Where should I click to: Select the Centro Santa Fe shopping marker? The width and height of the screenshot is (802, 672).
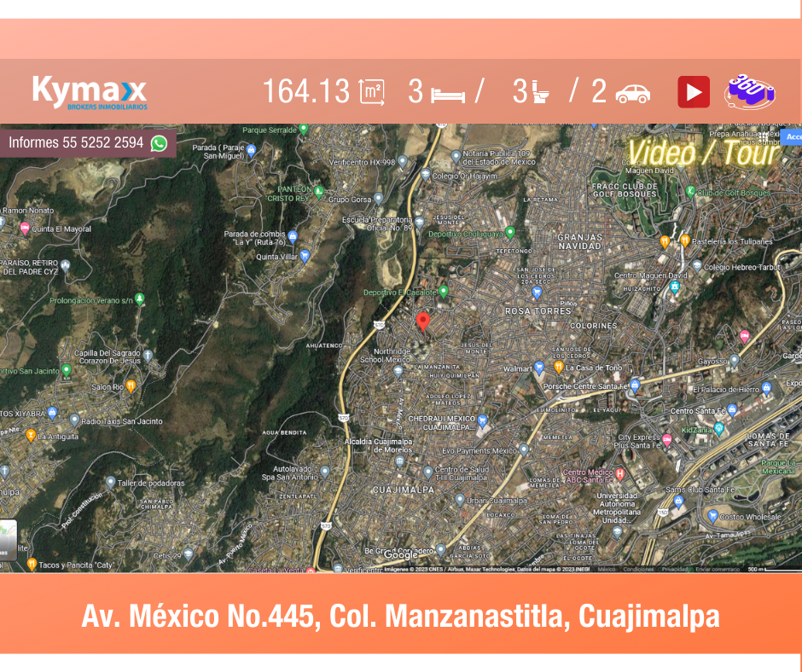[x=732, y=409]
